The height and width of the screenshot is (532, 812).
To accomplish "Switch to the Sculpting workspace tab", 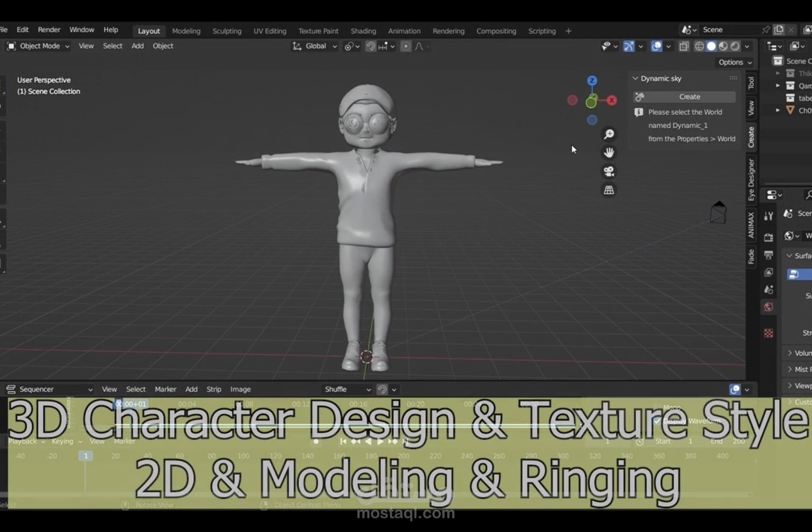I will pos(227,31).
